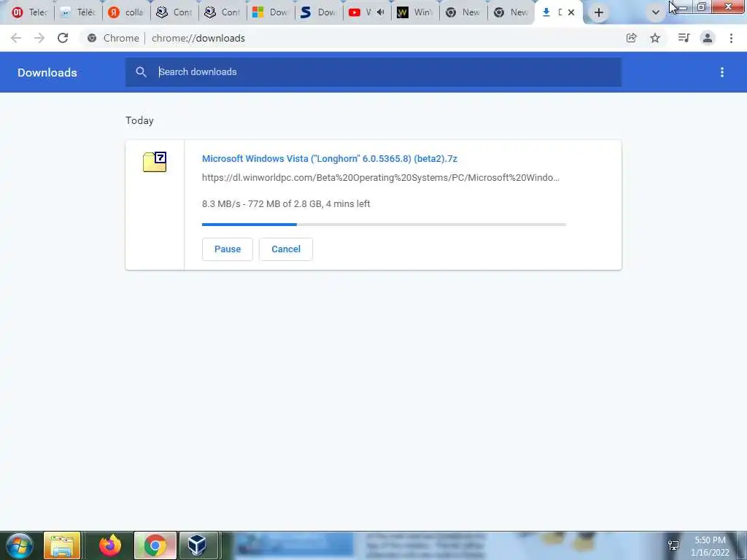Image resolution: width=747 pixels, height=560 pixels.
Task: Open the Downloads page more actions menu
Action: pyautogui.click(x=722, y=72)
